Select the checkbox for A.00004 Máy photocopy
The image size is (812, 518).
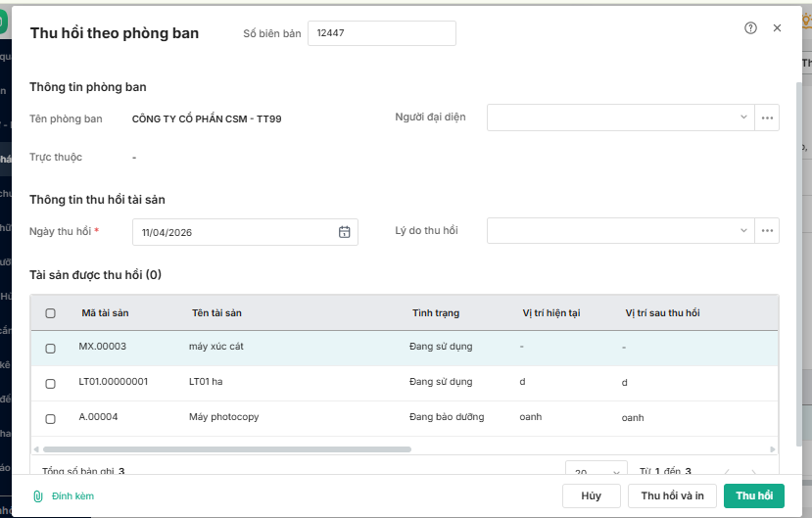pos(51,419)
